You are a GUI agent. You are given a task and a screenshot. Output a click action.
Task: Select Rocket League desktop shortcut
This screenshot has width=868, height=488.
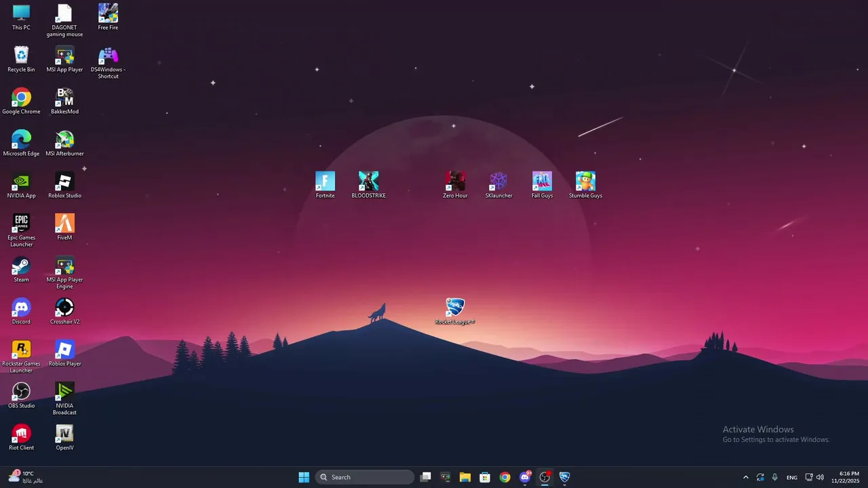click(455, 312)
